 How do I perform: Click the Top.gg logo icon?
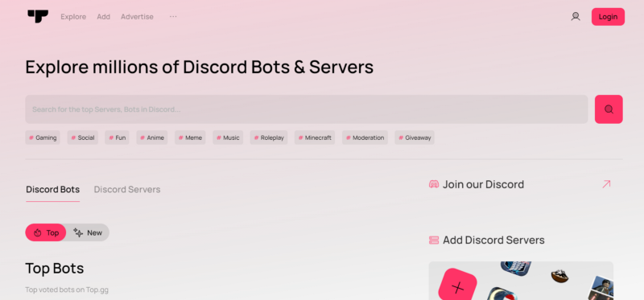pos(38,16)
